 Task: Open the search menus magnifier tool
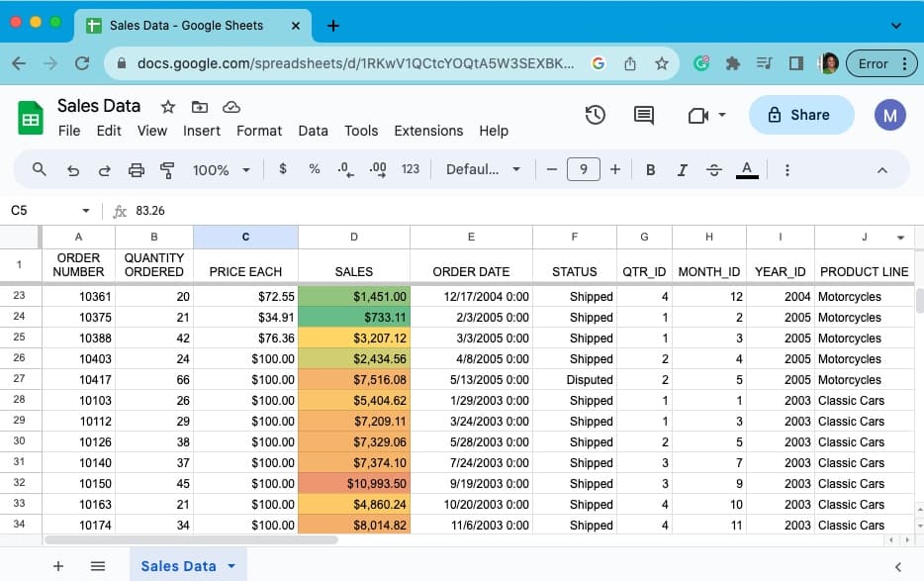[39, 170]
